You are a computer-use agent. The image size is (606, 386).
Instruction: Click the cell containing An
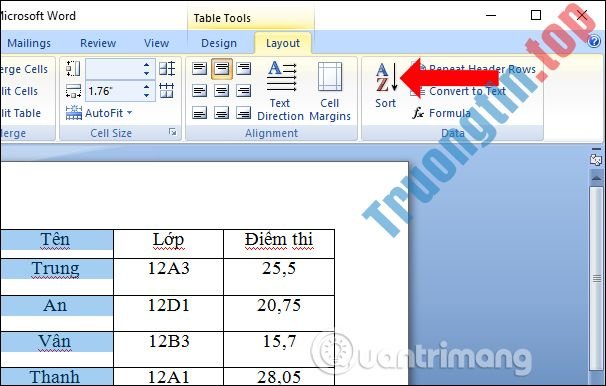(x=56, y=313)
